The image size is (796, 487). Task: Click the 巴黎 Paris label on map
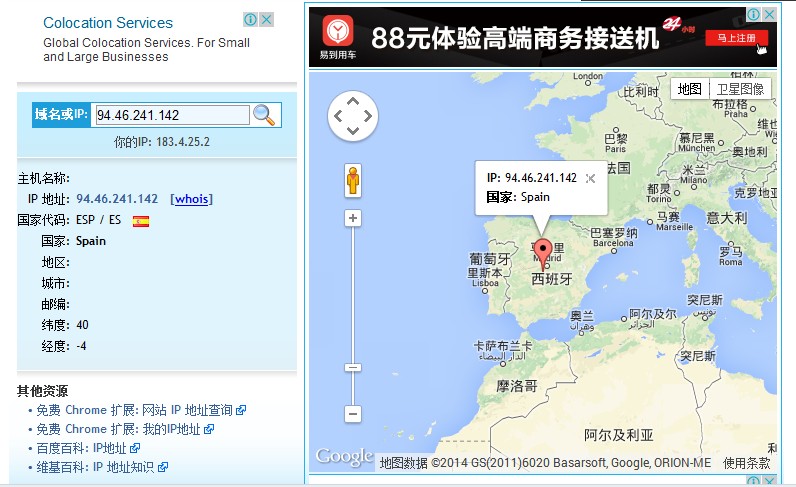click(616, 143)
